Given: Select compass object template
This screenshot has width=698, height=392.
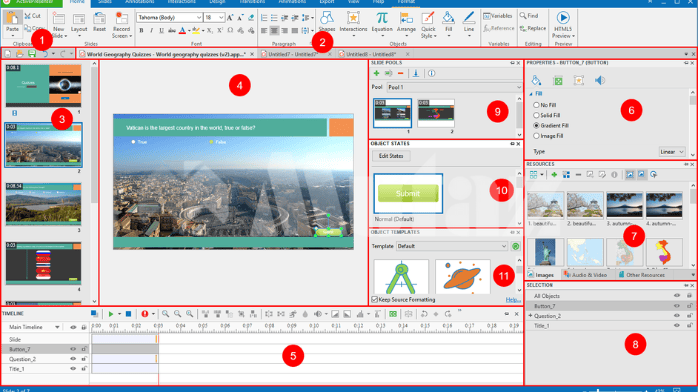Looking at the screenshot, I should click(401, 277).
